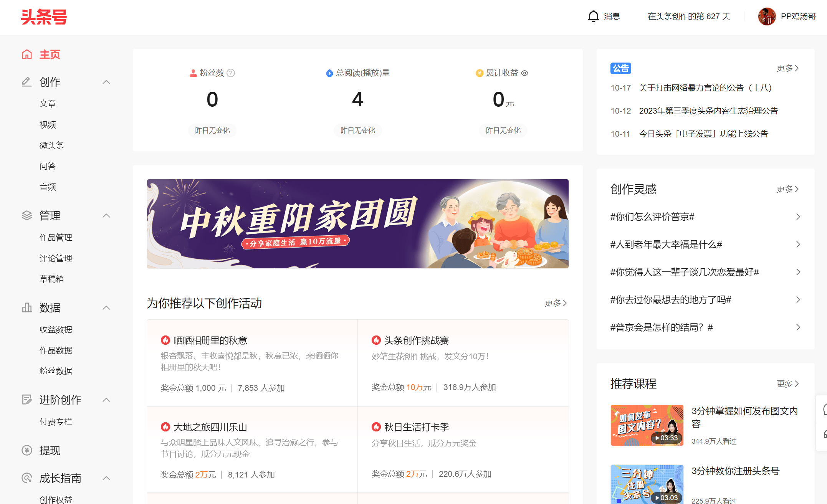
Task: Click the fire icon next to 秋日生活打卡季
Action: click(x=376, y=427)
